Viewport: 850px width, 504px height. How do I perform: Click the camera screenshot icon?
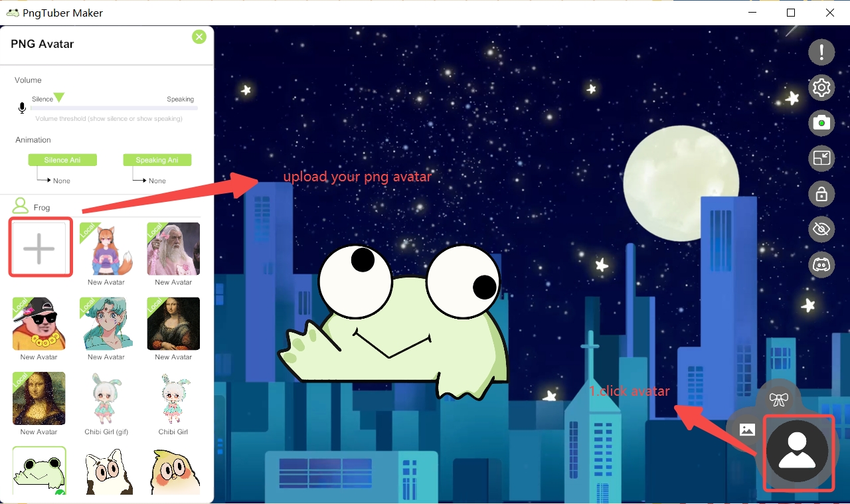pyautogui.click(x=821, y=123)
